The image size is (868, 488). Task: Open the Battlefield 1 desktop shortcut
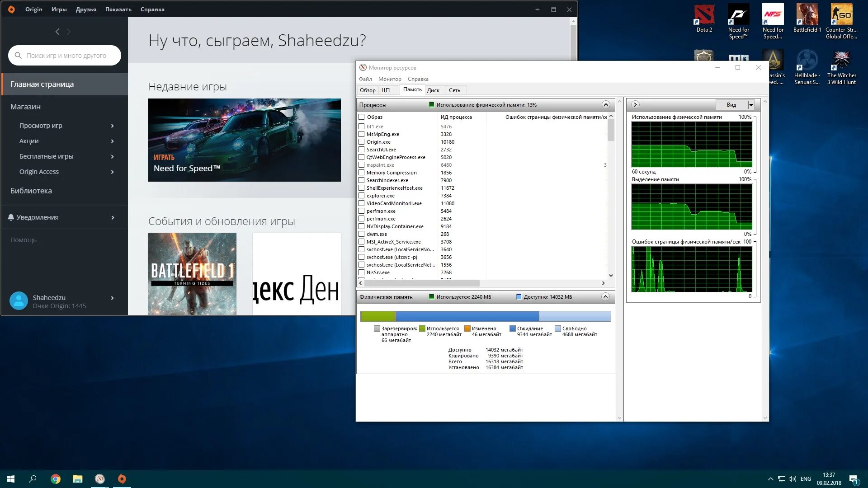(807, 18)
